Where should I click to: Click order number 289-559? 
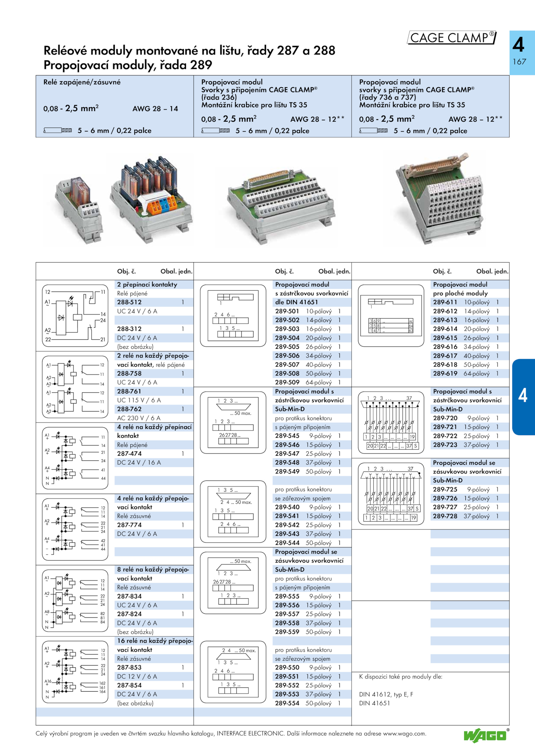(x=287, y=632)
